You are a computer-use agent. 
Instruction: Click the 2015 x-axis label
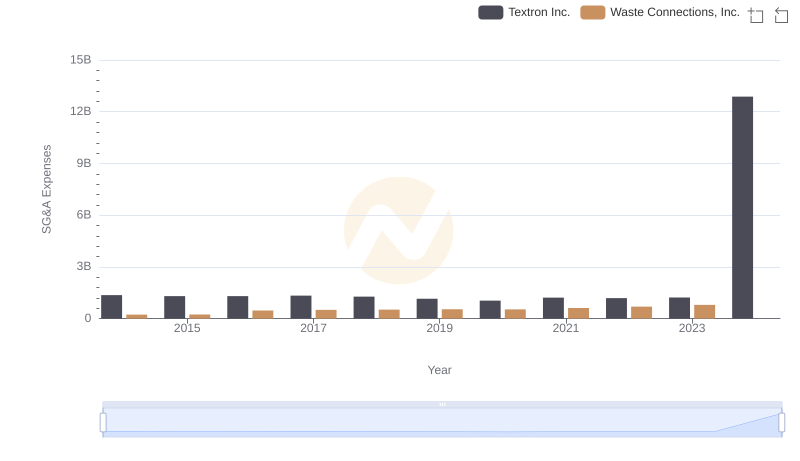[x=187, y=328]
